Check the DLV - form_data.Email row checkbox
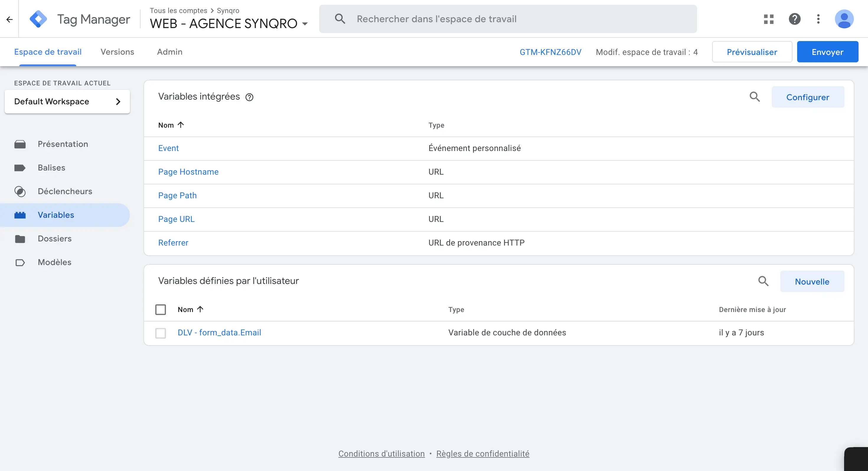Image resolution: width=868 pixels, height=471 pixels. pos(160,333)
